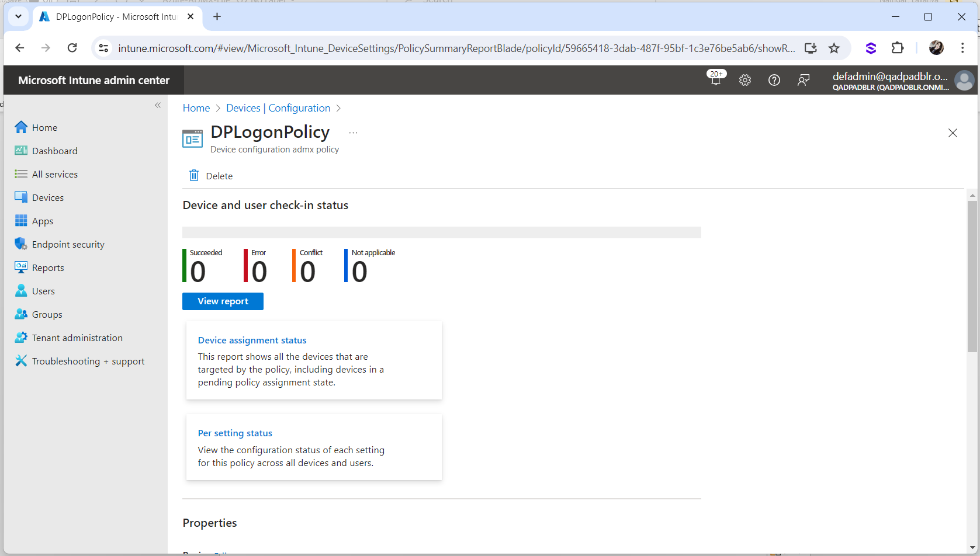Open the Feedback icon in header

point(804,80)
